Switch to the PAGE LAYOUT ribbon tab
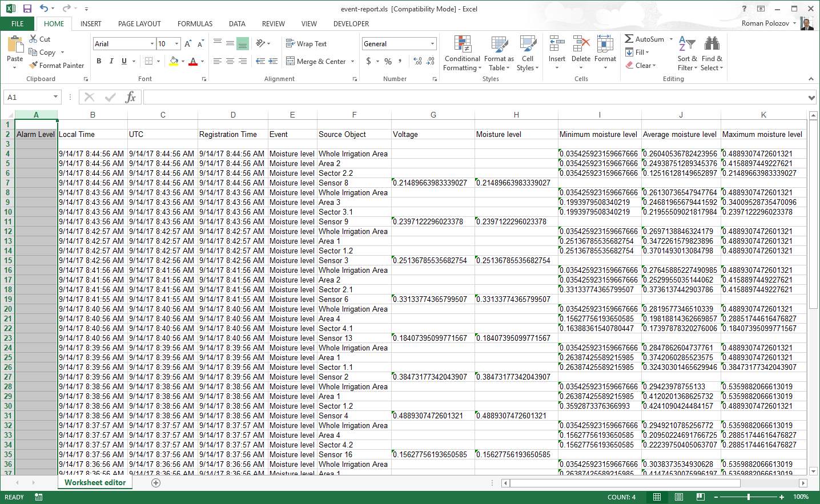 (139, 23)
